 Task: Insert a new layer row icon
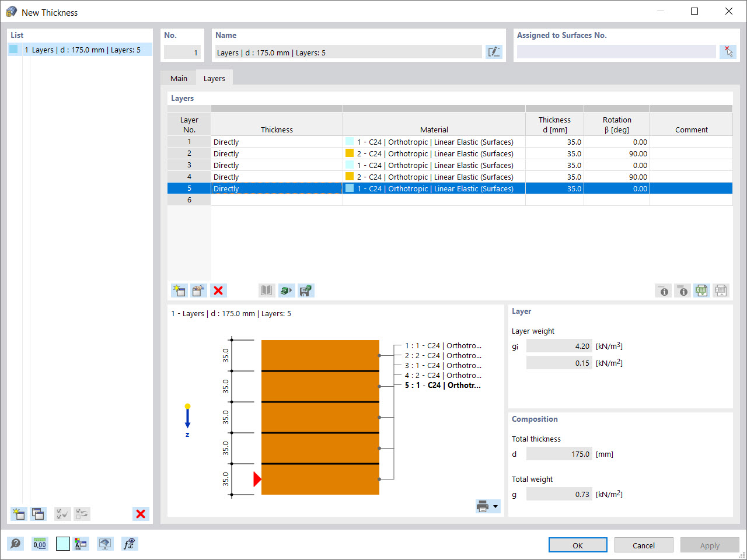179,290
